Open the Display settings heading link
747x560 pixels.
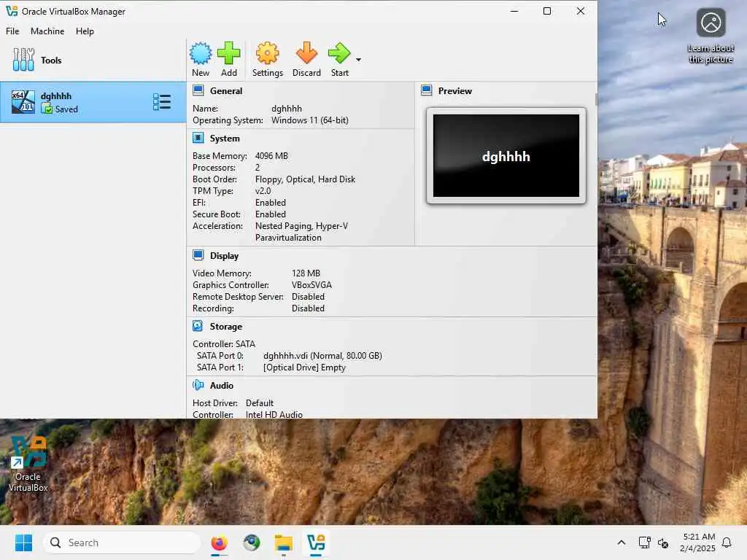(x=224, y=256)
